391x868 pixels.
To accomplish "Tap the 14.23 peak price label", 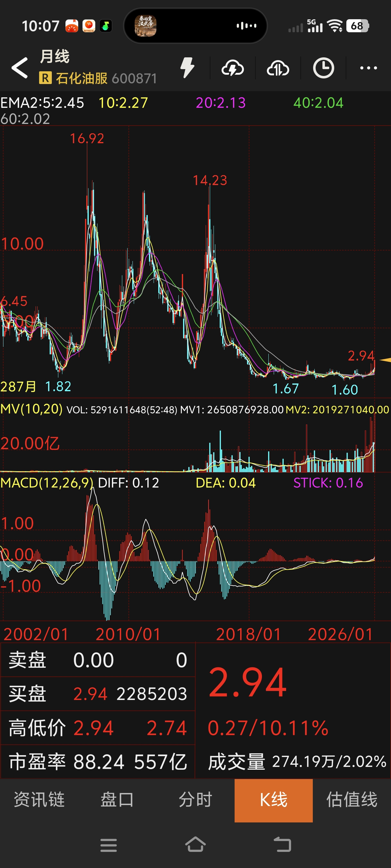I will coord(210,180).
